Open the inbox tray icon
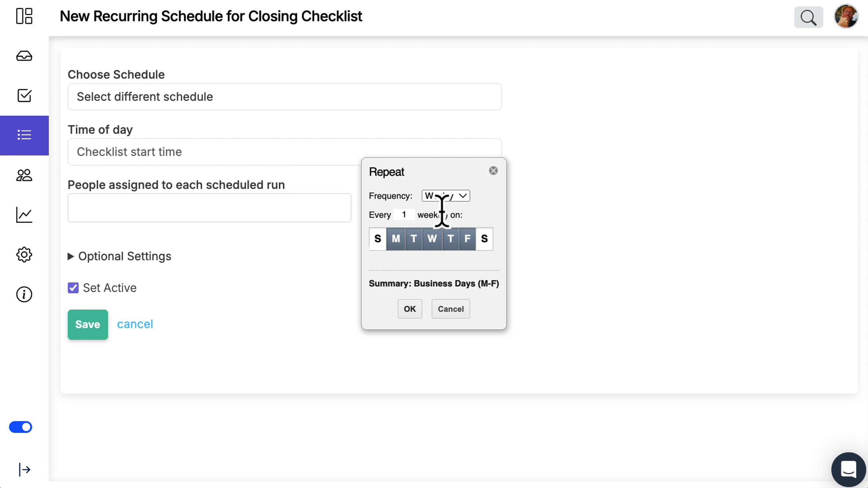The width and height of the screenshot is (868, 488). 24,56
